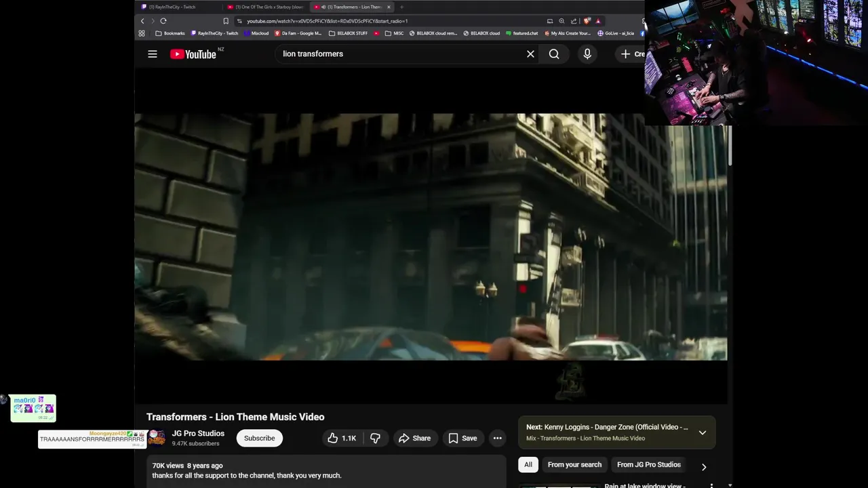Open browser zoom magnifier in address bar
The height and width of the screenshot is (488, 868).
point(561,21)
